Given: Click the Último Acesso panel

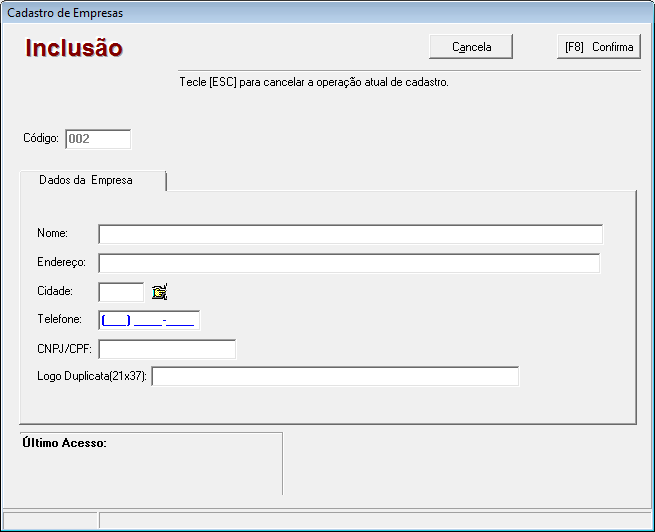Looking at the screenshot, I should [x=150, y=463].
